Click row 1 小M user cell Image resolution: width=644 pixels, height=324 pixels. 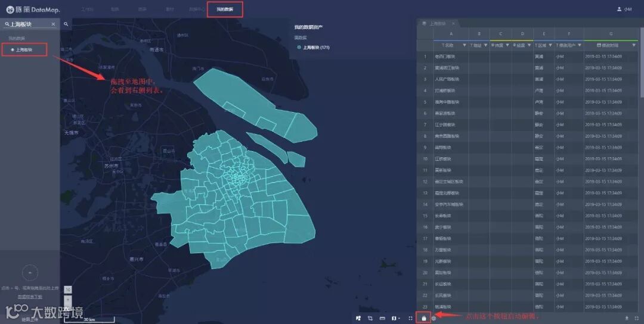point(569,56)
